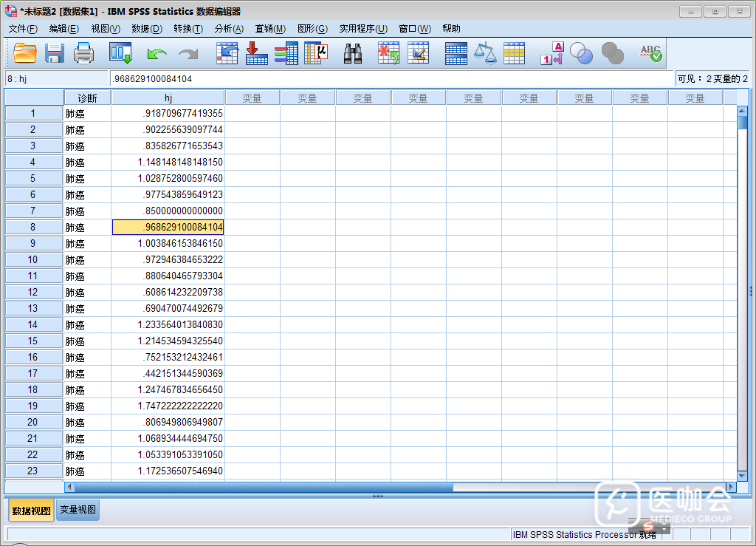The height and width of the screenshot is (546, 756).
Task: Click the cell value editor input field
Action: 391,78
